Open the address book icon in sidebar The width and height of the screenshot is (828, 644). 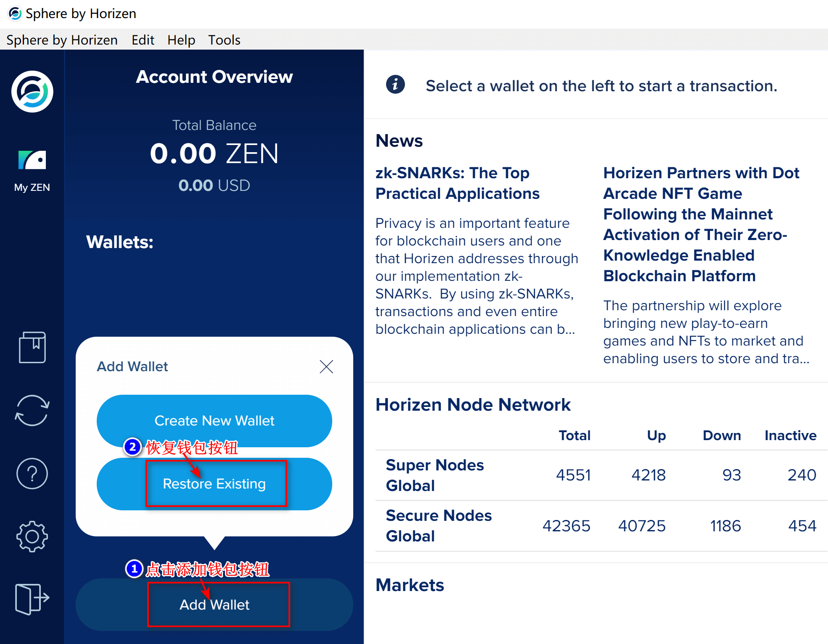pos(32,347)
